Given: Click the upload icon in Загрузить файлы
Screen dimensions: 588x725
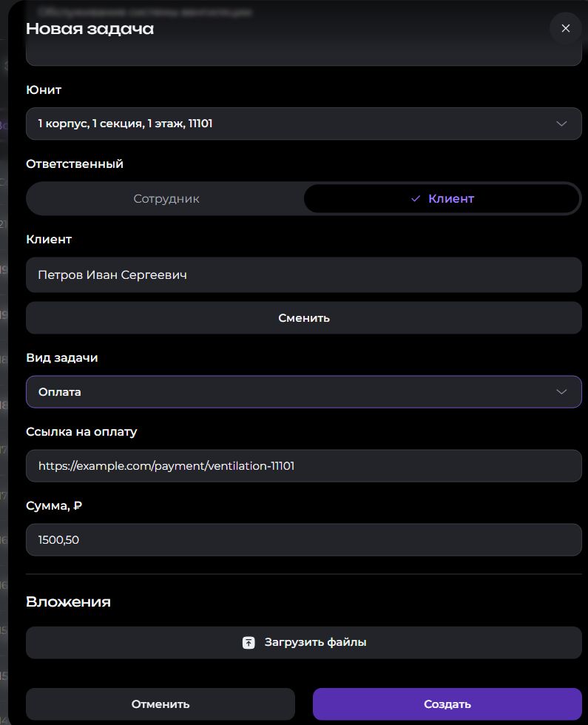Looking at the screenshot, I should 249,642.
